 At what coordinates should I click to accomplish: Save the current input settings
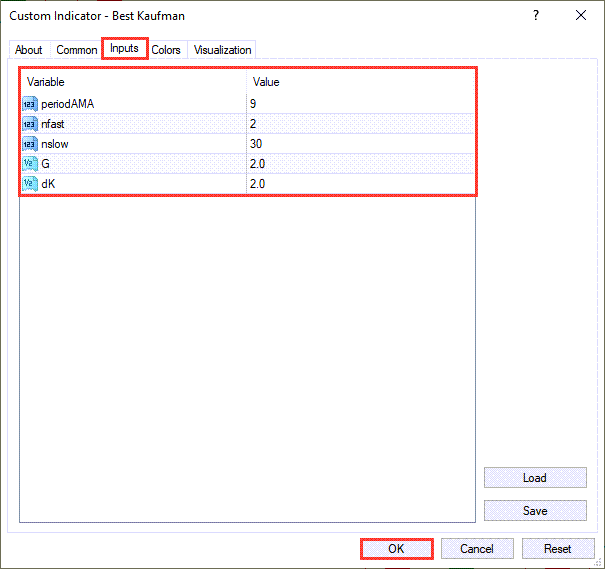point(534,510)
